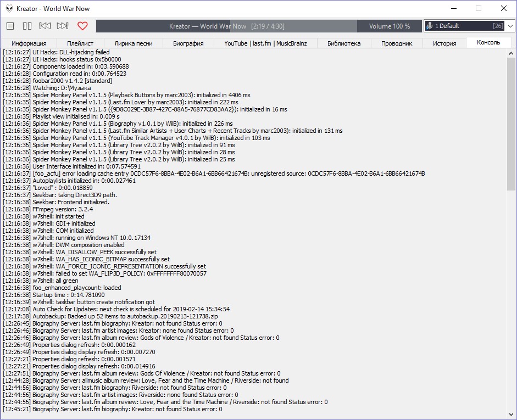Click 'UI Hacks: hooks status 0x5b0000' line
This screenshot has width=517, height=420.
coord(62,59)
